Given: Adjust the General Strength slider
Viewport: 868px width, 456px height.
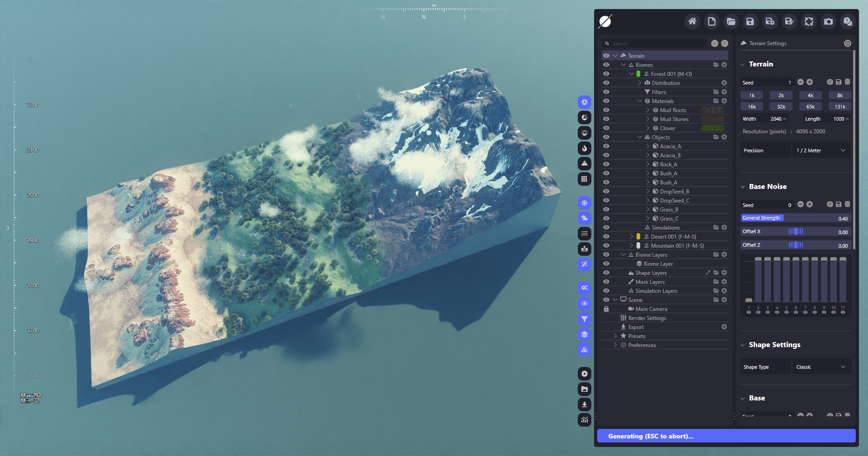Looking at the screenshot, I should (796, 218).
